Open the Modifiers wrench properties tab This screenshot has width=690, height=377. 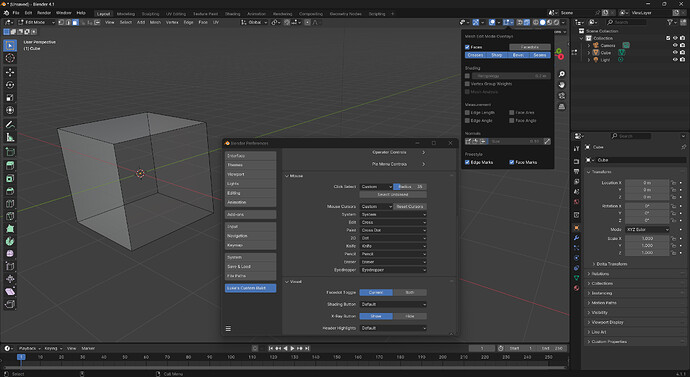[576, 238]
